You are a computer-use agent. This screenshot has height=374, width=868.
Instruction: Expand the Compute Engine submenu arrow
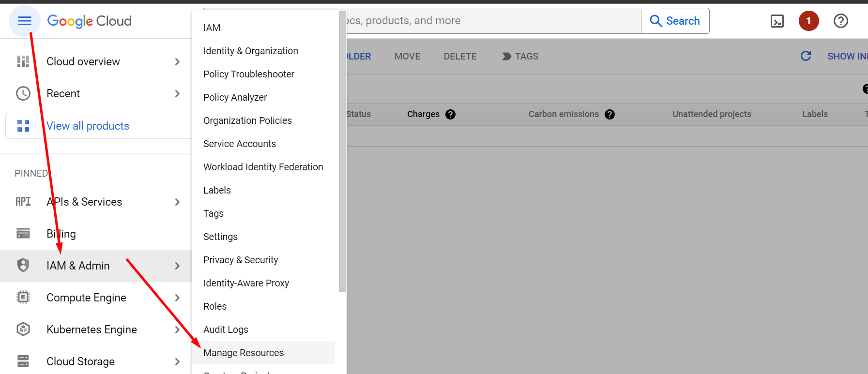point(177,298)
